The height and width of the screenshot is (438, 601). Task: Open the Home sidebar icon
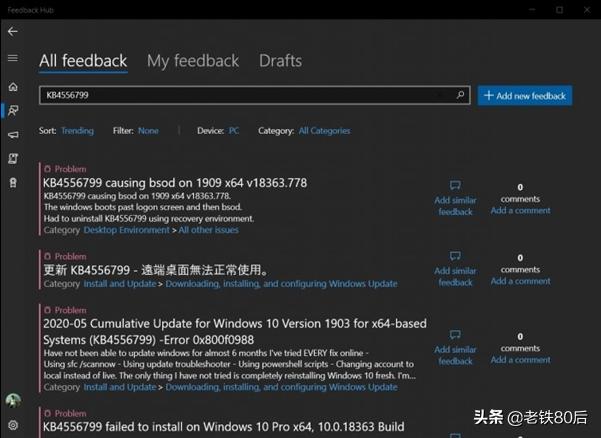(x=13, y=87)
